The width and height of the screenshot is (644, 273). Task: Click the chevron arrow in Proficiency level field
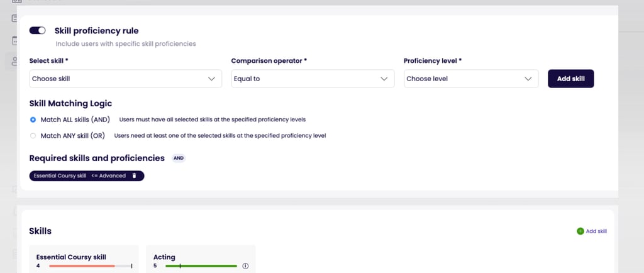[x=528, y=79]
